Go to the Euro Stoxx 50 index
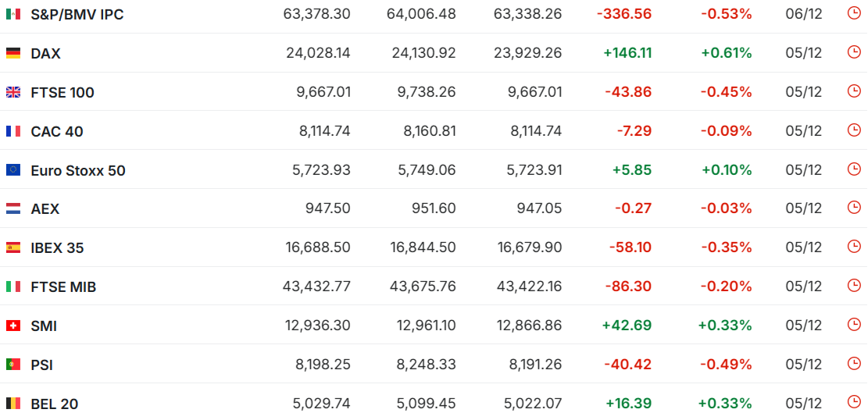Viewport: 868px width, 413px height. coord(77,170)
